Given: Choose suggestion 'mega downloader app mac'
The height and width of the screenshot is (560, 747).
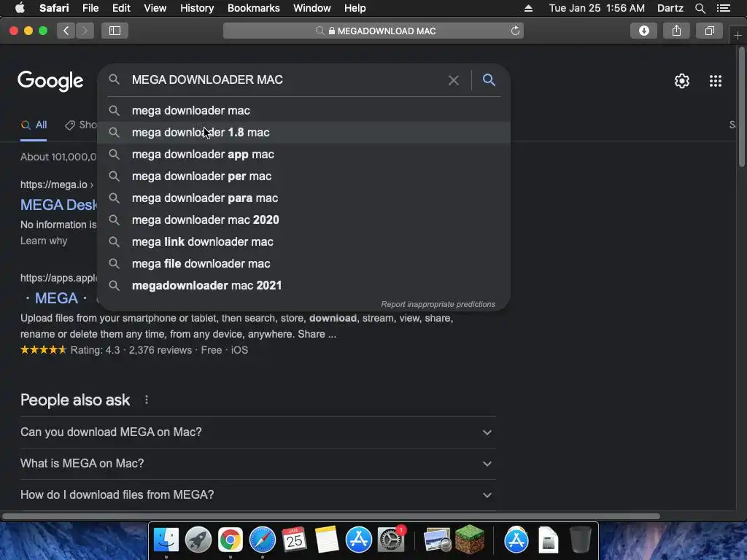Looking at the screenshot, I should pos(303,155).
